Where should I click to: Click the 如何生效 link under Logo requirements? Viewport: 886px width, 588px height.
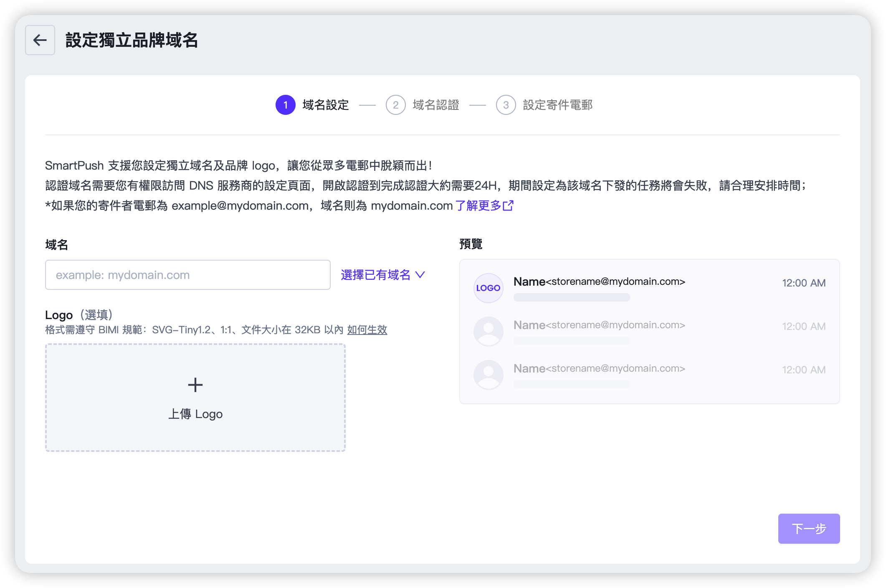[x=366, y=329]
